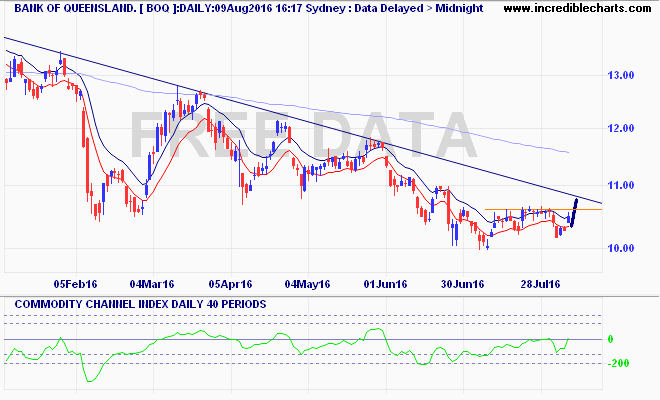Click the orange horizontal resistance line

(543, 209)
